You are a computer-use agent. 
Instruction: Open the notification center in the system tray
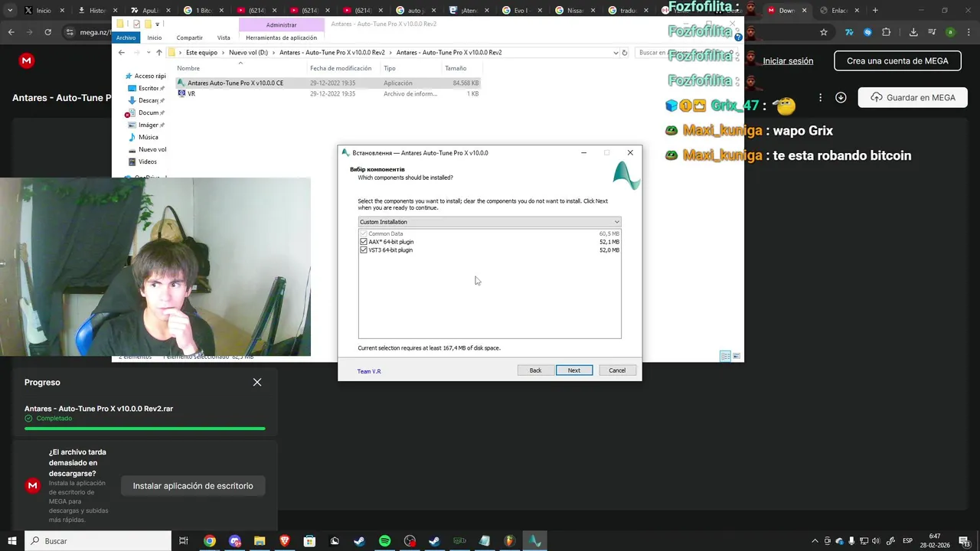point(966,541)
